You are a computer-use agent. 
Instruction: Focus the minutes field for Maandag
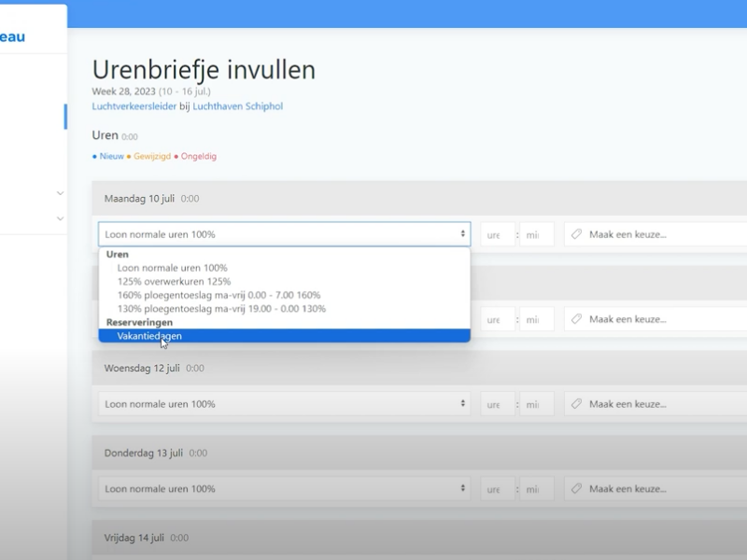[535, 234]
